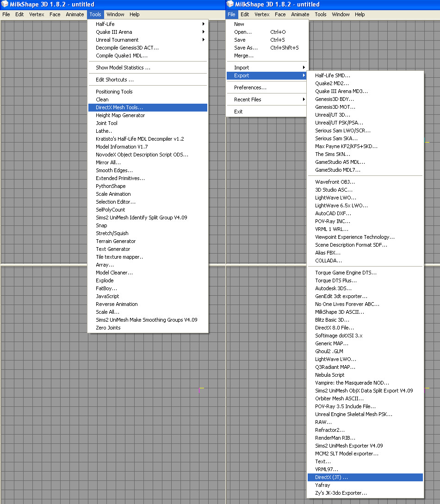This screenshot has height=504, width=440.
Task: Select Mirror All option
Action: click(148, 162)
